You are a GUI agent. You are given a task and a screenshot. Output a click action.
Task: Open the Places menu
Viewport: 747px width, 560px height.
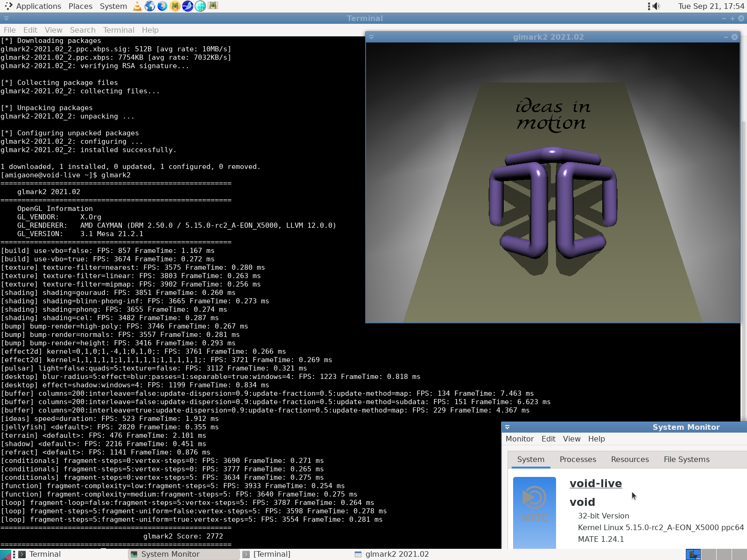(80, 6)
